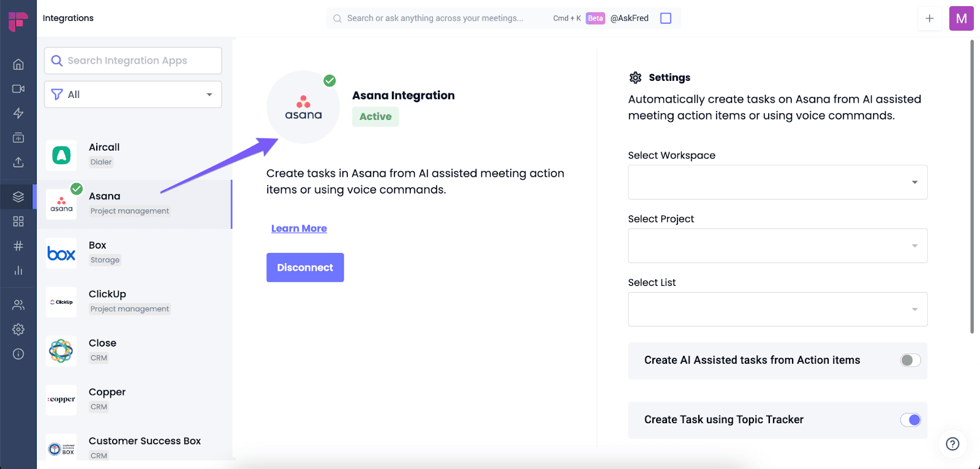Open the Learn More link
980x469 pixels.
(x=299, y=228)
